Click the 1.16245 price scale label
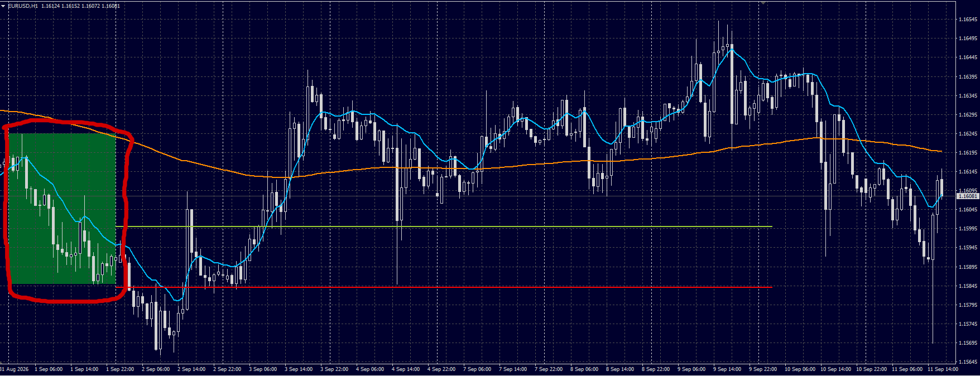This screenshot has height=376, width=980. tap(968, 134)
